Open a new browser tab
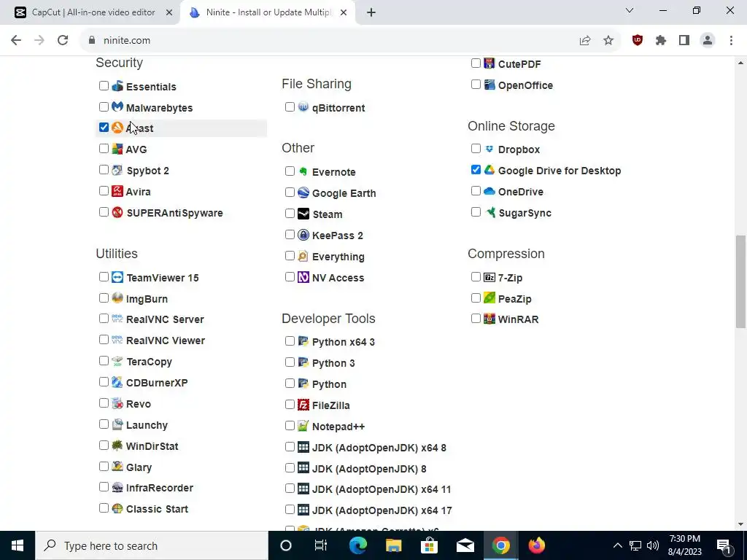 coord(371,13)
